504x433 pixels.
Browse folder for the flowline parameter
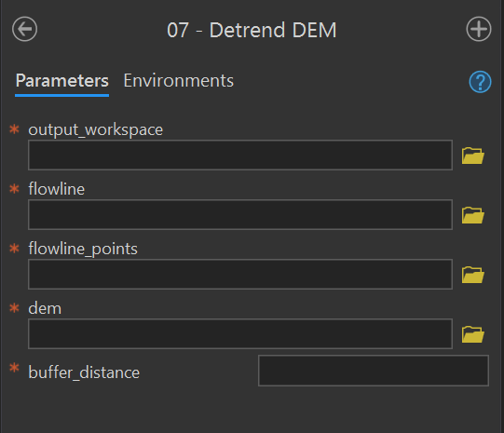[x=473, y=215]
